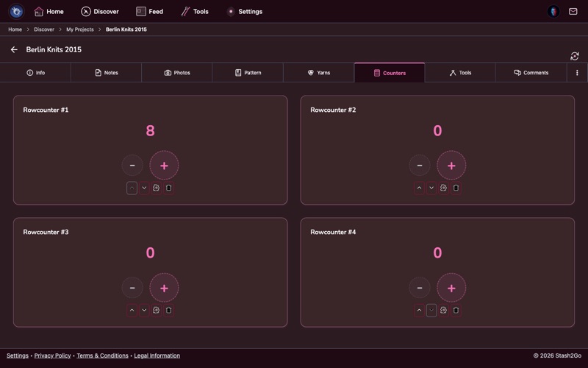The height and width of the screenshot is (368, 588).
Task: Increment Rowcounter #1 with plus button
Action: click(x=164, y=165)
